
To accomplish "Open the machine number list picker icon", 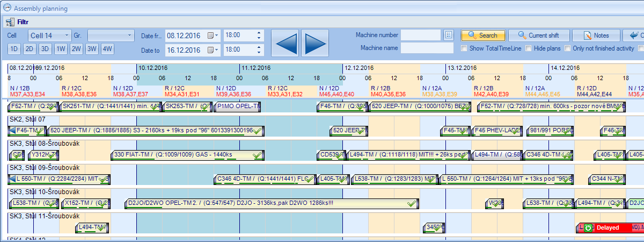I will (449, 35).
